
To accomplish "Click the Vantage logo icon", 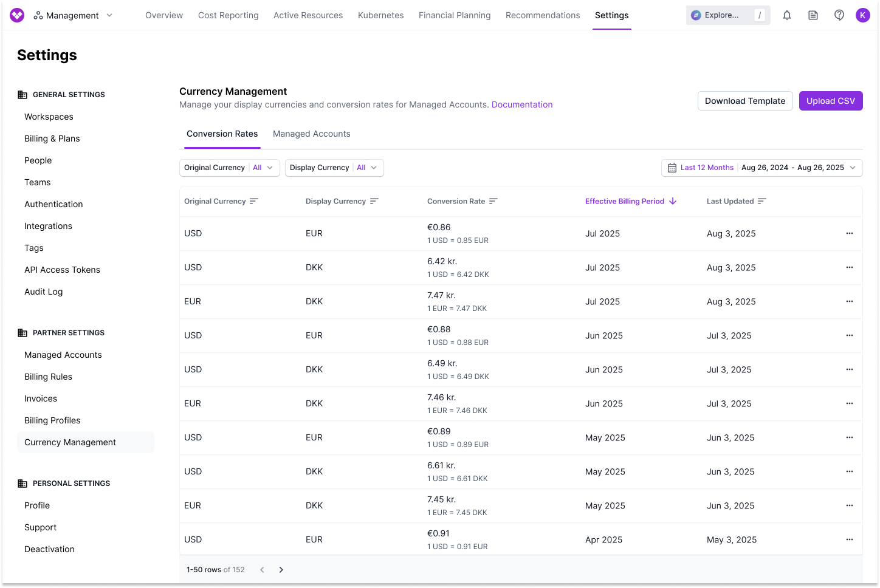I will (17, 15).
